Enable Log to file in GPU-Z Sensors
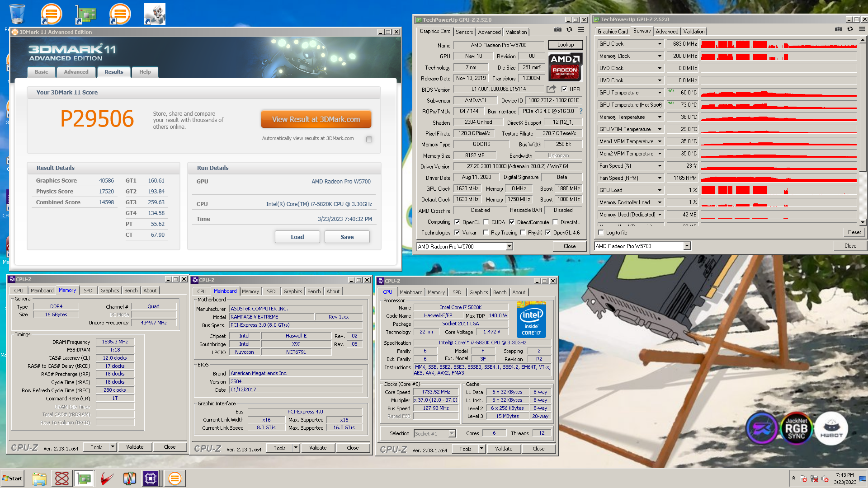Screen dimensions: 868x488 [601, 233]
